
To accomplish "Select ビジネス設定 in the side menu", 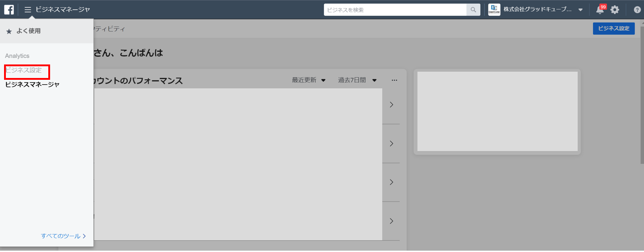I will coord(23,70).
